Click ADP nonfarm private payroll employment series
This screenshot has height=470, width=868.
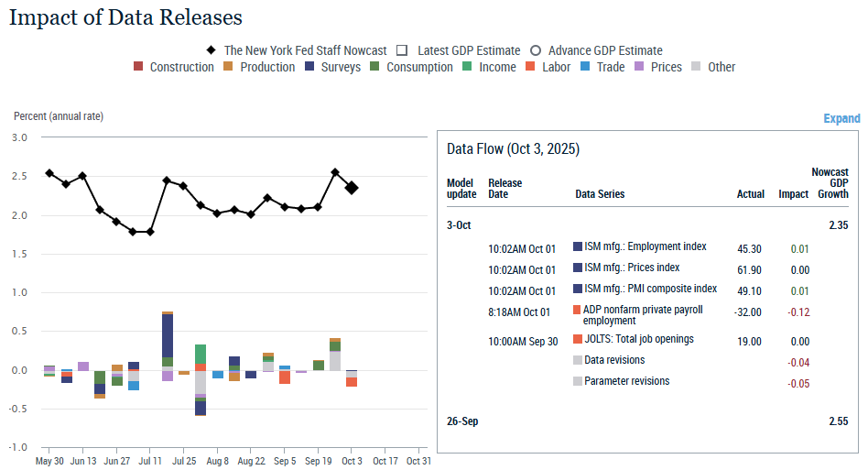(641, 315)
